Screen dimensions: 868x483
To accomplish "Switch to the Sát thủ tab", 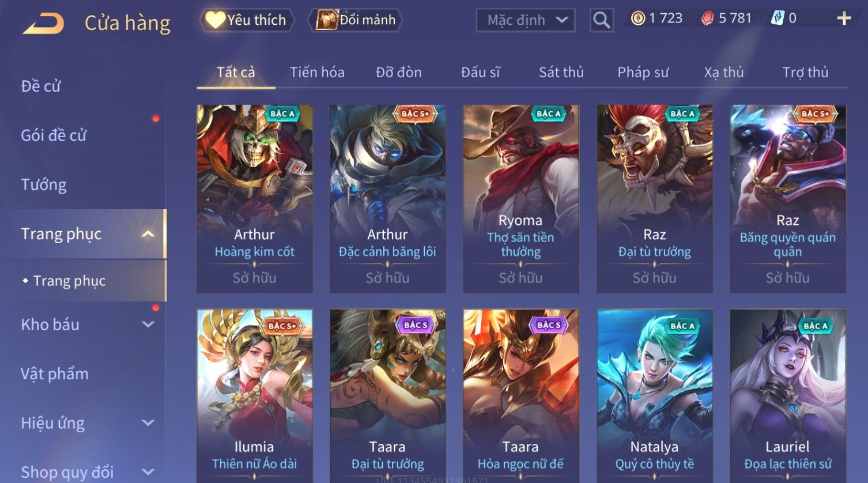I will (561, 72).
